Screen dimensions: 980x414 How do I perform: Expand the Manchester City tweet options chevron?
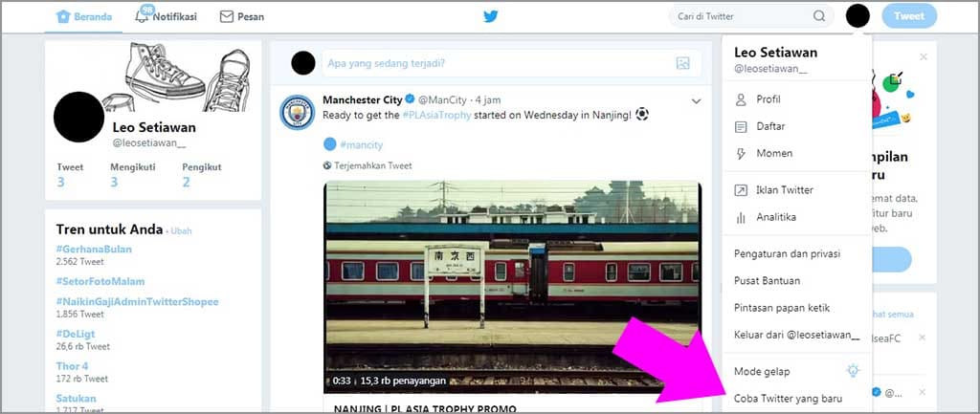696,100
